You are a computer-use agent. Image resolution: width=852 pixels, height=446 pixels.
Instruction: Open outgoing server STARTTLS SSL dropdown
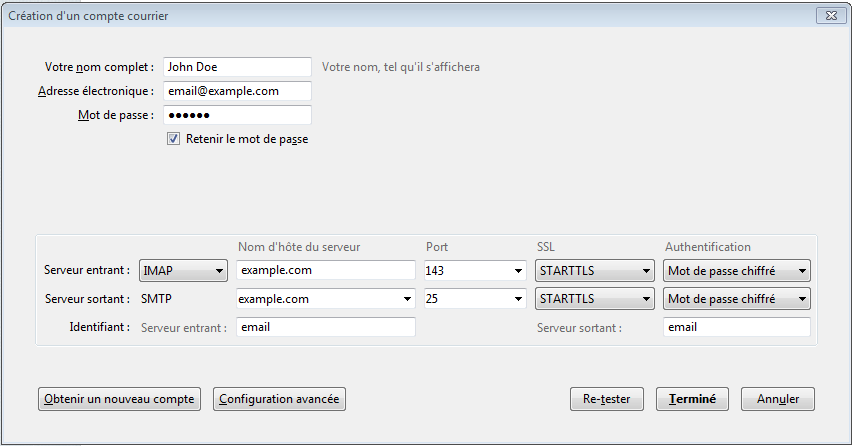tap(595, 299)
